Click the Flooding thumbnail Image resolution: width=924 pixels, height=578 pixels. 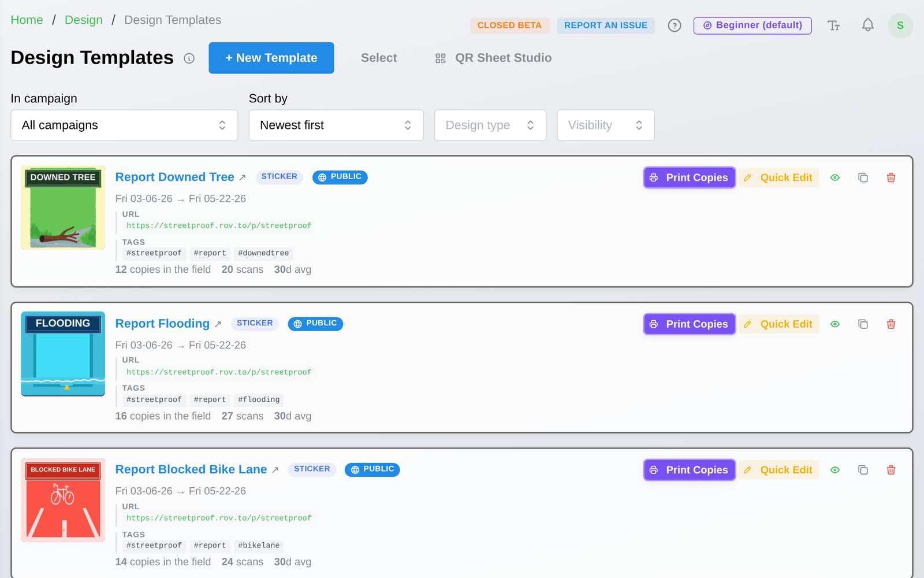(63, 354)
